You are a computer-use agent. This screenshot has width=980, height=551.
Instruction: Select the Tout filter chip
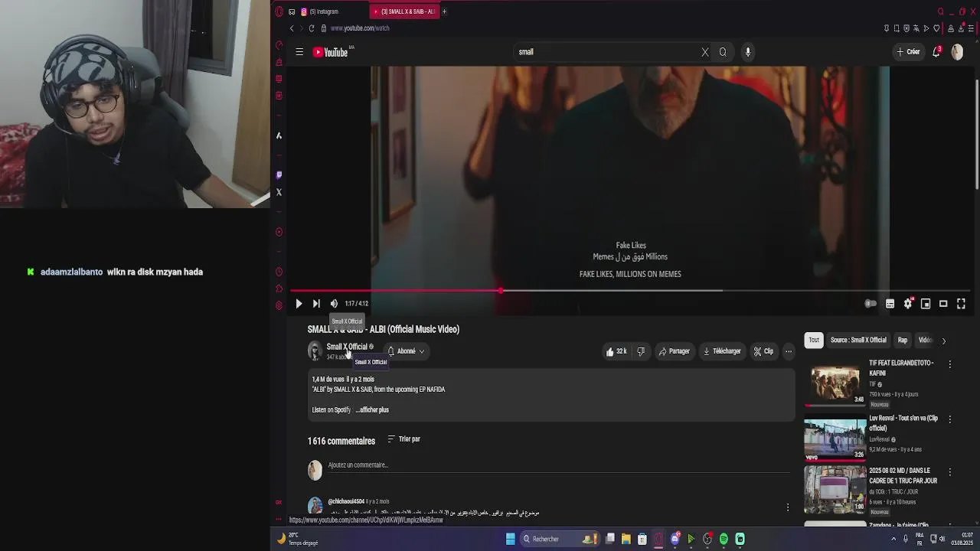pyautogui.click(x=814, y=341)
